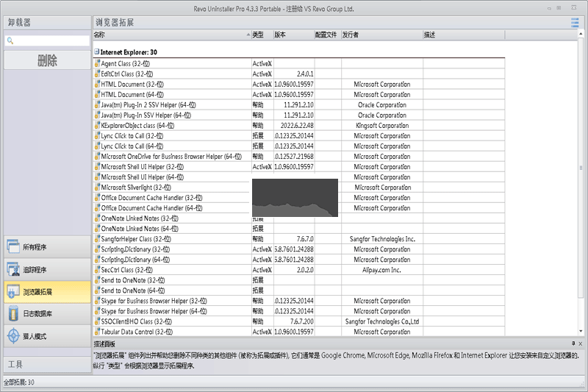Sort by the 类型 column header

pos(262,35)
